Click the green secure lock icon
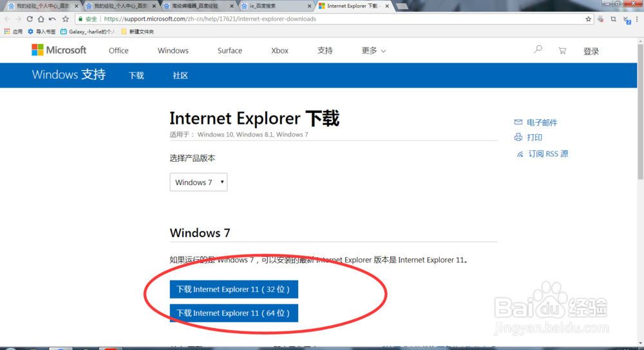Viewport: 644px width, 350px height. pyautogui.click(x=80, y=19)
